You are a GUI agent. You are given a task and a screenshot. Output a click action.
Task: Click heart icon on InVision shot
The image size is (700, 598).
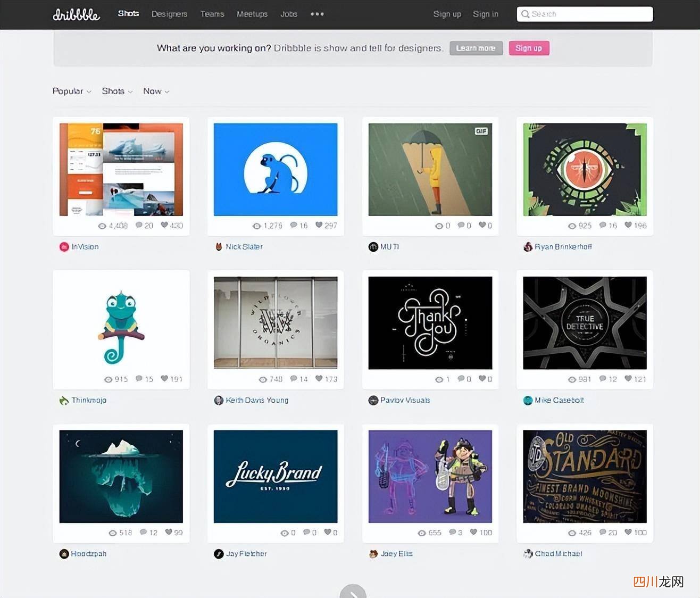point(164,225)
